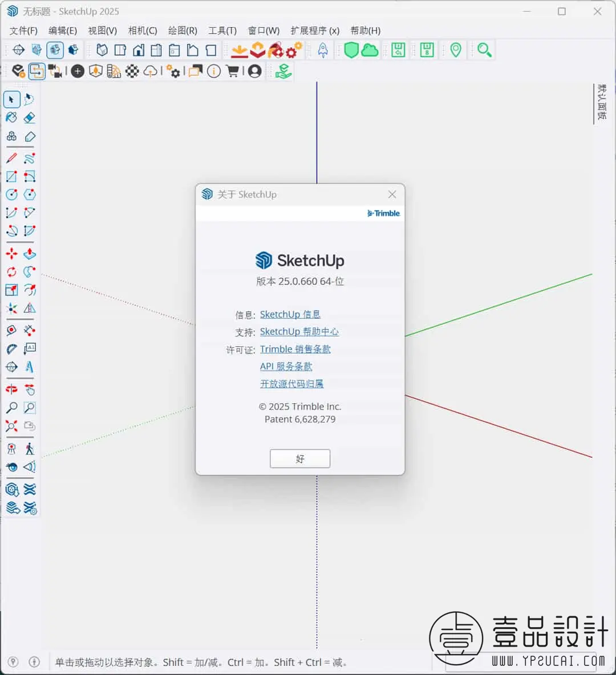This screenshot has height=675, width=616.
Task: Choose the Freehand drawing tool
Action: 29,158
